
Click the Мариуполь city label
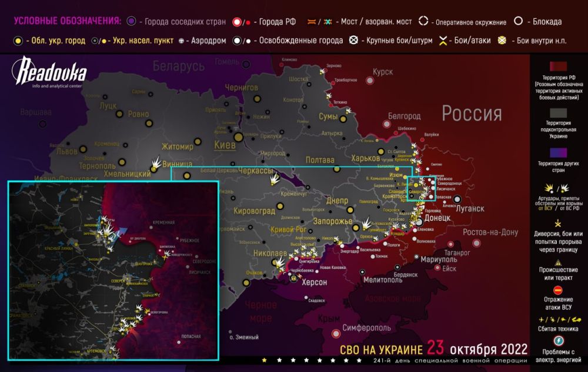(x=439, y=260)
